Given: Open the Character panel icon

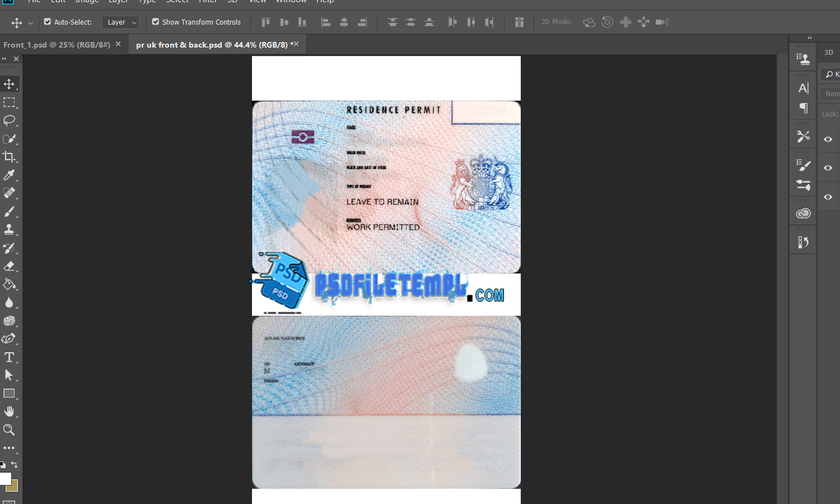Looking at the screenshot, I should pos(803,88).
